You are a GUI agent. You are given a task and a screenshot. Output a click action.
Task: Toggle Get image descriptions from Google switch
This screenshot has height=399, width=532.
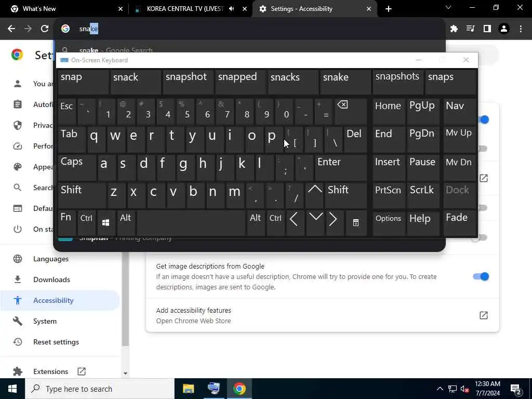(481, 276)
